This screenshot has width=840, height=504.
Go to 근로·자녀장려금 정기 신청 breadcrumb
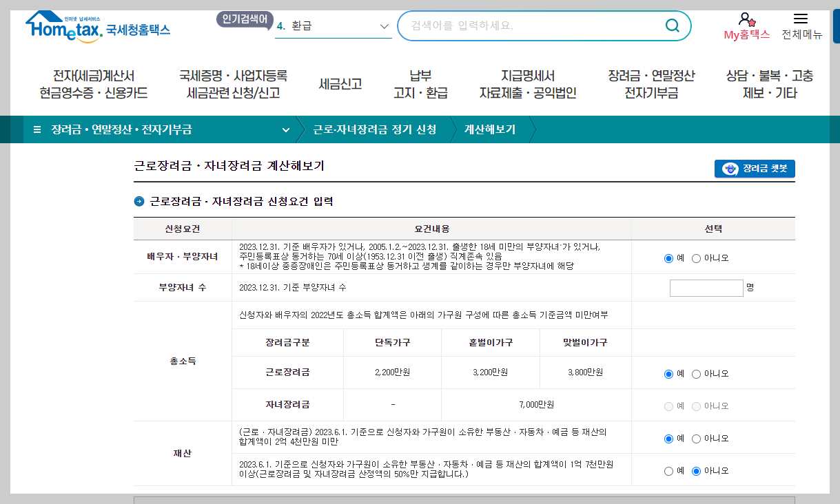[375, 129]
